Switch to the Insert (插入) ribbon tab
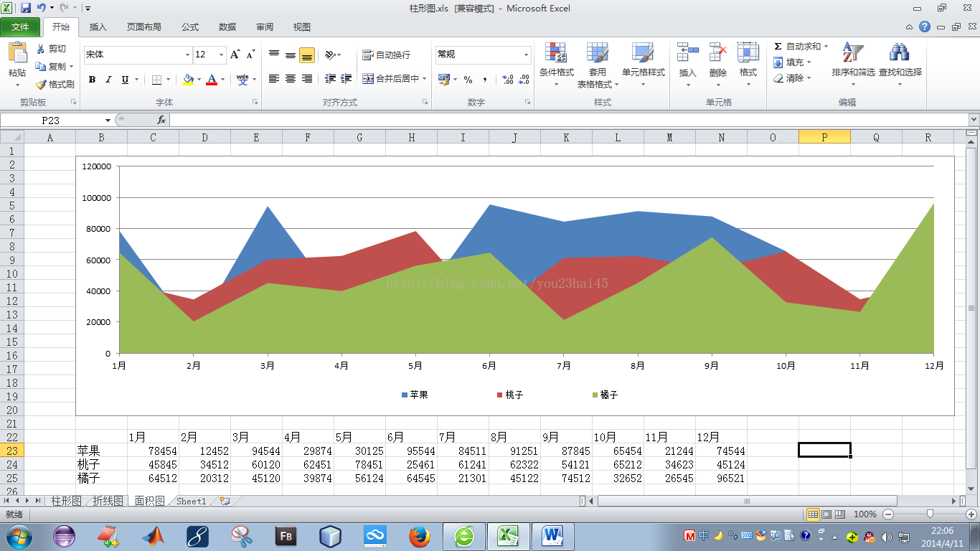Screen dimensions: 980x551 (98, 27)
